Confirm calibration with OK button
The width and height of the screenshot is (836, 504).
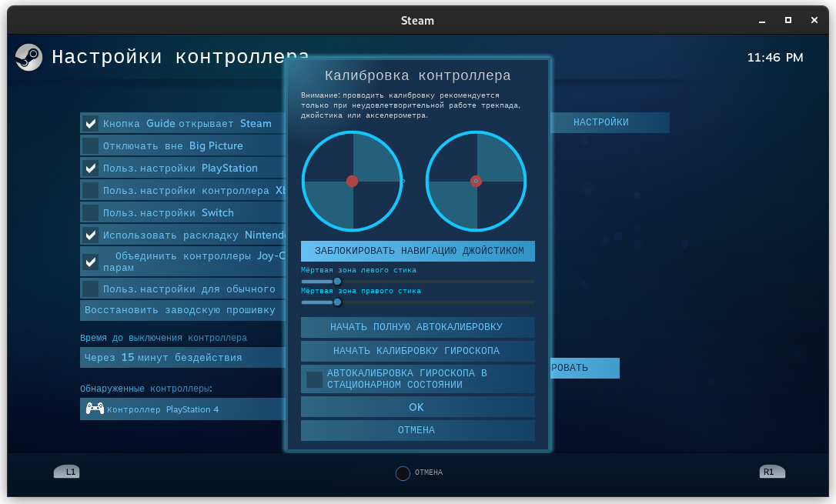pos(417,407)
